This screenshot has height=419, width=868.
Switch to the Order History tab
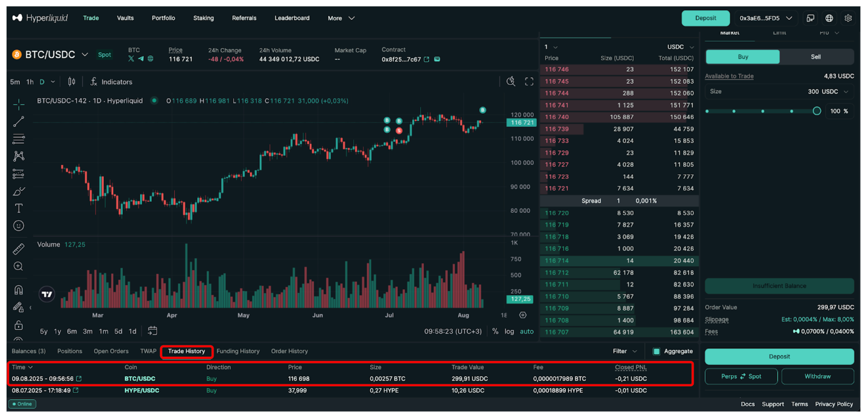289,351
